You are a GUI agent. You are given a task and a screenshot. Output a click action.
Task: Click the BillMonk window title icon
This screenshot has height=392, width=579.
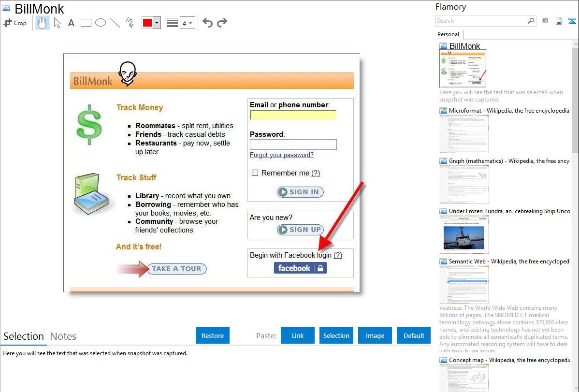coord(6,8)
